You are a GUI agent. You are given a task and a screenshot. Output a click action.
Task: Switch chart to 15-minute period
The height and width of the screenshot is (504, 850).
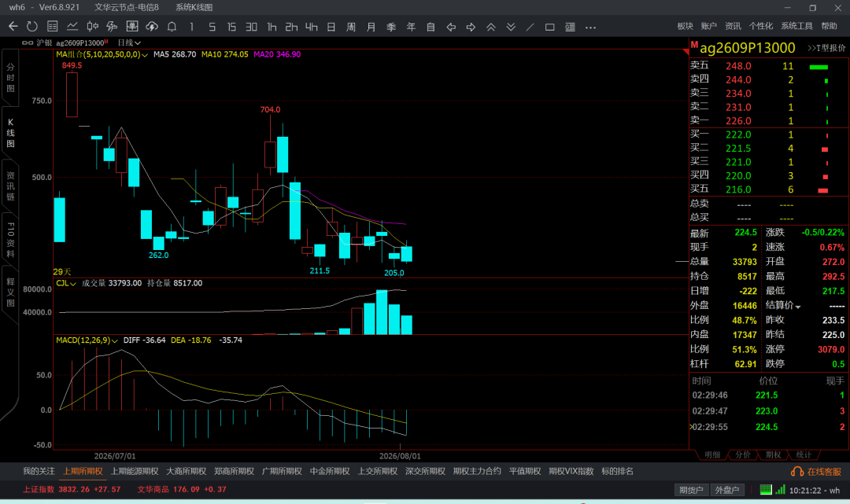click(x=231, y=27)
